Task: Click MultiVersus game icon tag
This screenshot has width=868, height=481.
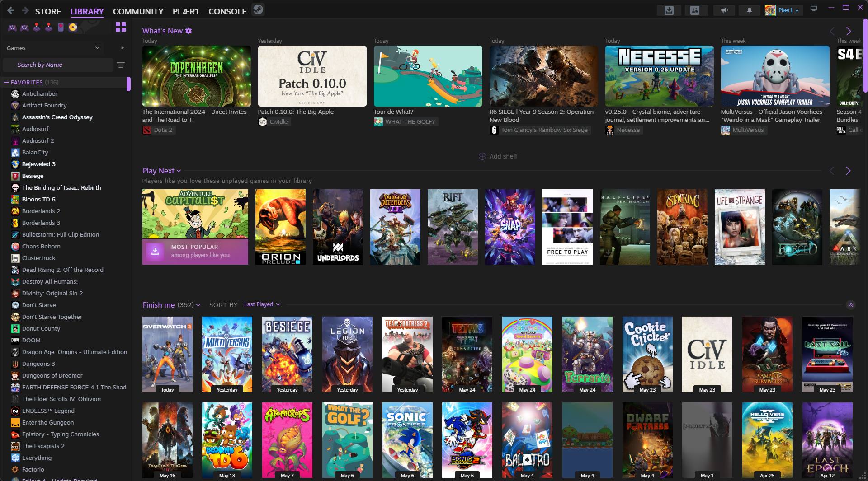Action: click(725, 130)
